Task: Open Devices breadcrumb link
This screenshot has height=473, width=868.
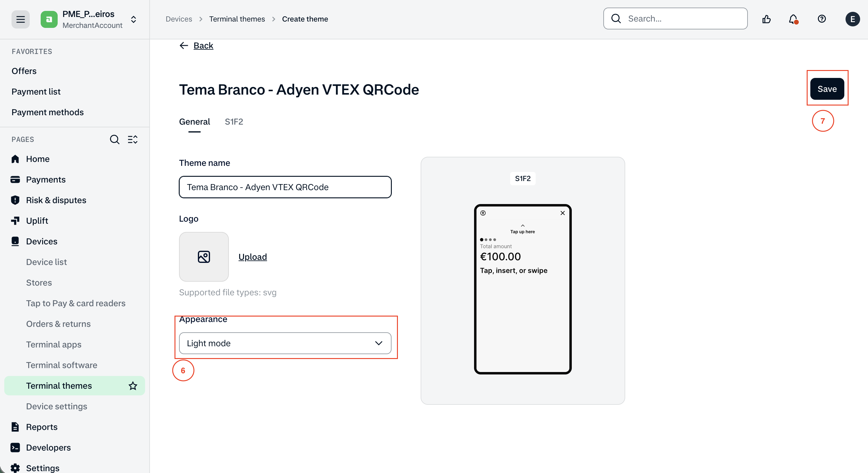Action: coord(179,19)
